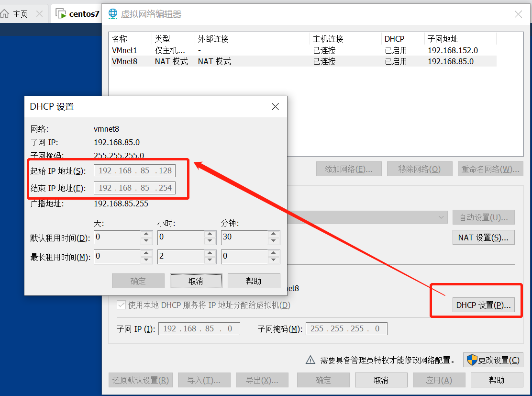Click 取消 in the DHCP 设置 dialog
The height and width of the screenshot is (396, 532).
coord(196,281)
